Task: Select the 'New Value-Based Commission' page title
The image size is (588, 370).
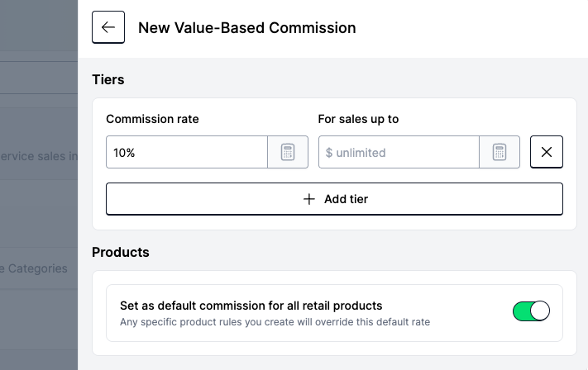Action: click(246, 28)
